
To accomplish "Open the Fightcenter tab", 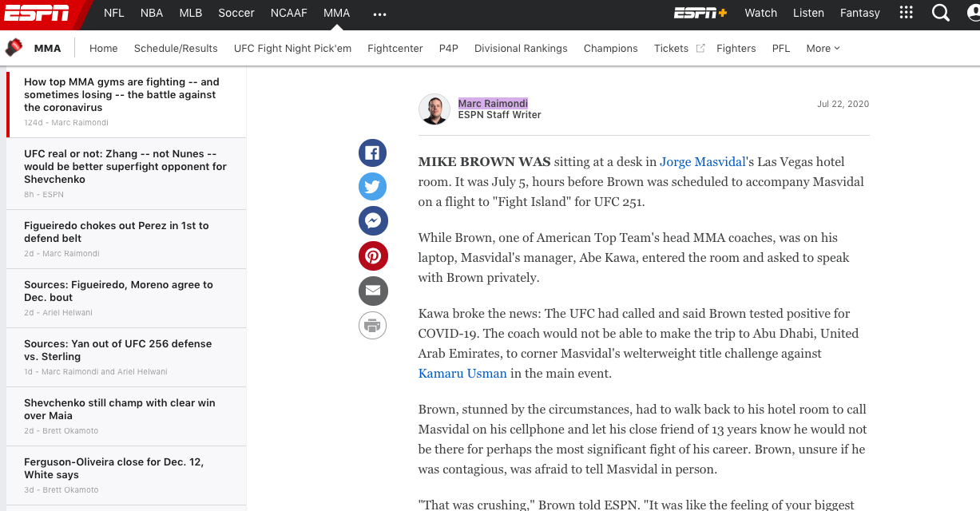I will (x=395, y=49).
